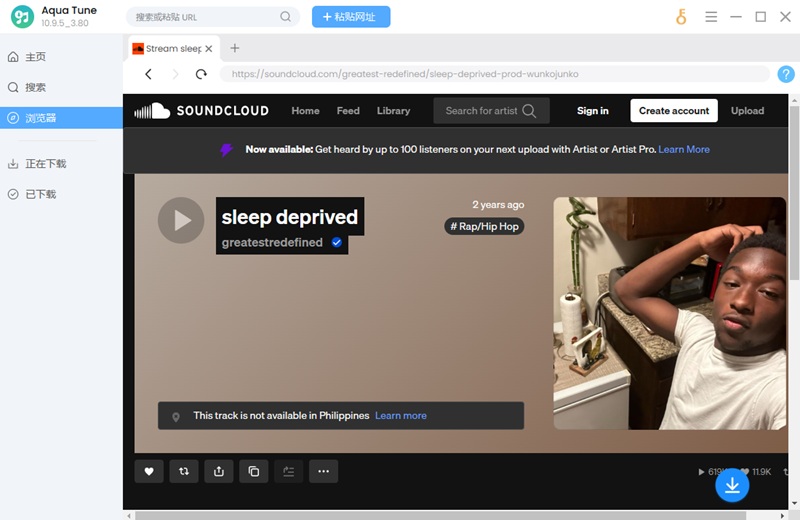Screen dimensions: 800x520
Task: Open 正在下载 downloading list
Action: click(x=61, y=164)
